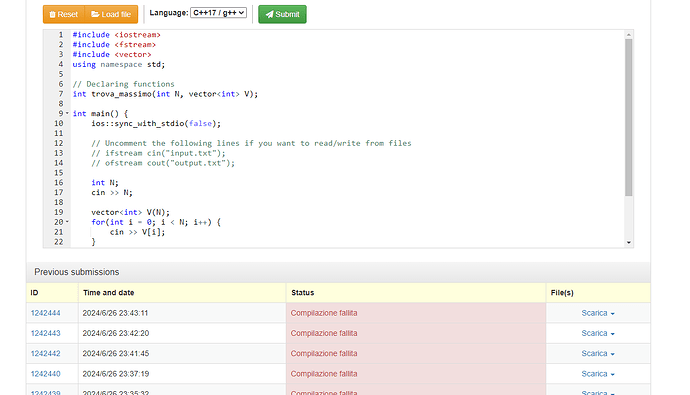Open the Language C++17 / g++ dropdown

(x=218, y=13)
